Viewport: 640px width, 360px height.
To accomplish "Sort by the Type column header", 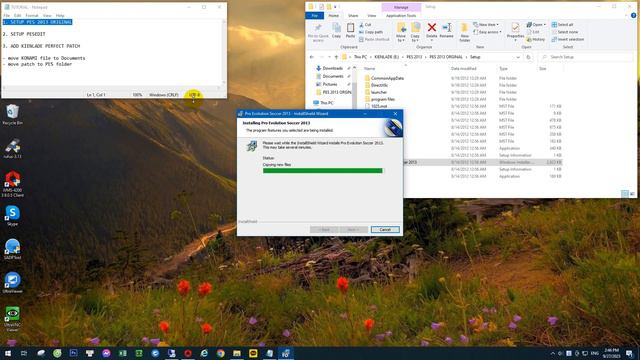I will point(503,69).
